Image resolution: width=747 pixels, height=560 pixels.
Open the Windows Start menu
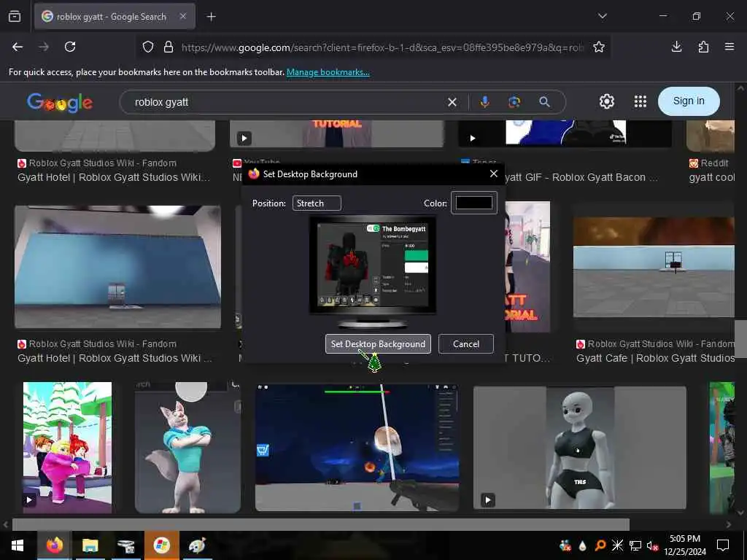[18, 545]
